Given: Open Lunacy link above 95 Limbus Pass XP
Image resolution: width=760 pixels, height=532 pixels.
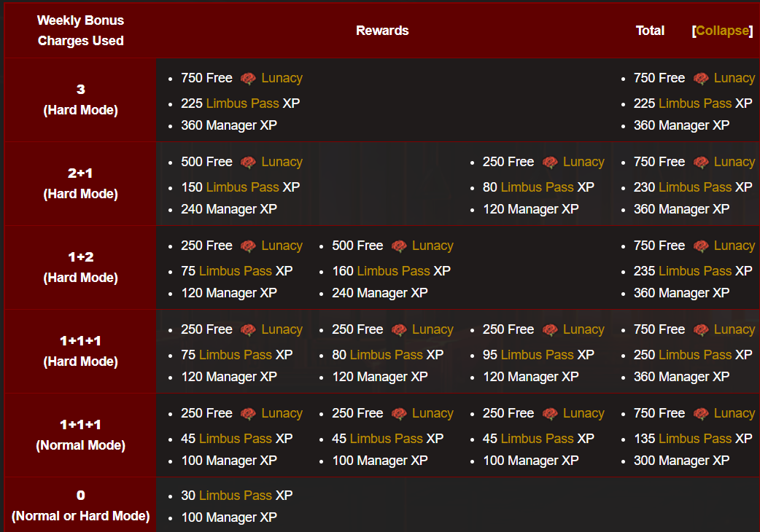Looking at the screenshot, I should tap(583, 329).
